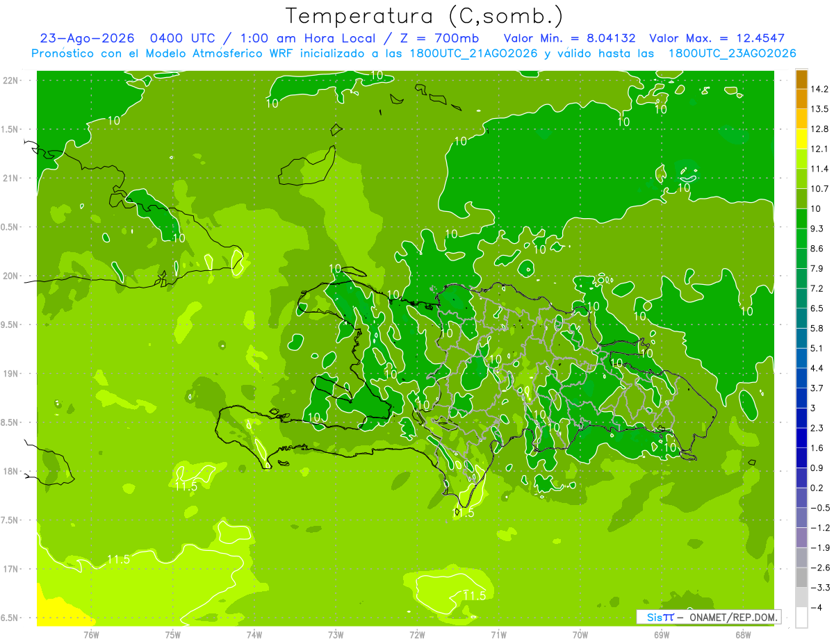Click the '68W' longitude axis label
The width and height of the screenshot is (834, 644).
(x=743, y=634)
